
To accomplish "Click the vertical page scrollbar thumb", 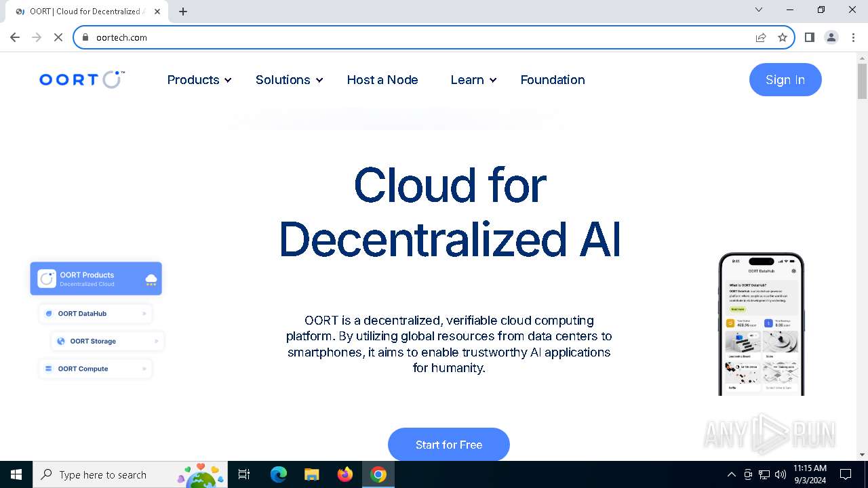I will (x=862, y=81).
